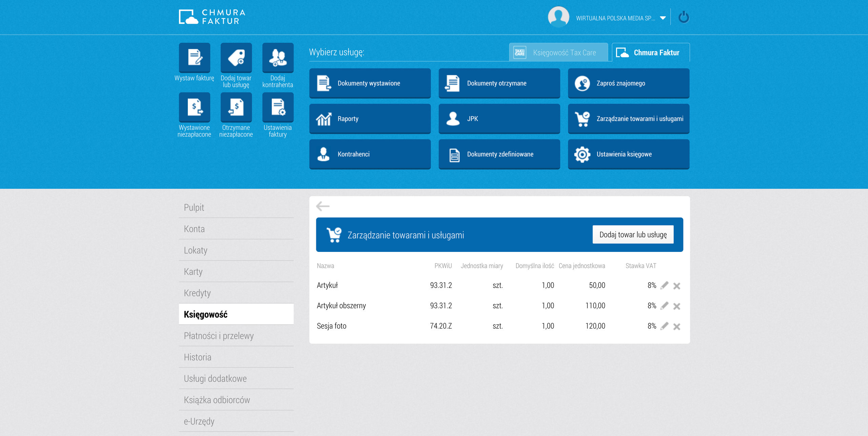Click the Dodaj kontrahenta icon
Image resolution: width=868 pixels, height=436 pixels.
(278, 58)
